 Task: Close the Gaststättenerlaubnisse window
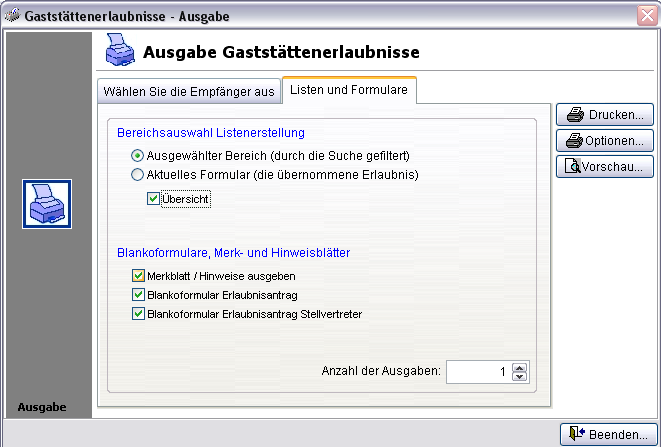pyautogui.click(x=646, y=15)
